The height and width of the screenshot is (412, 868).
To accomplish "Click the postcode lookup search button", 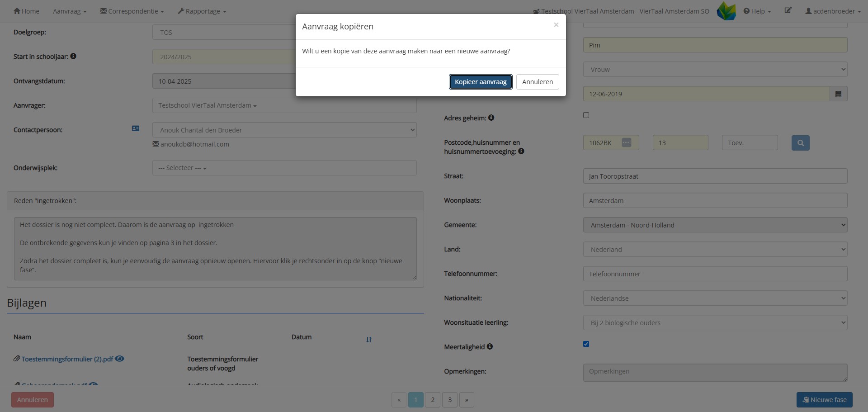I will coord(800,143).
